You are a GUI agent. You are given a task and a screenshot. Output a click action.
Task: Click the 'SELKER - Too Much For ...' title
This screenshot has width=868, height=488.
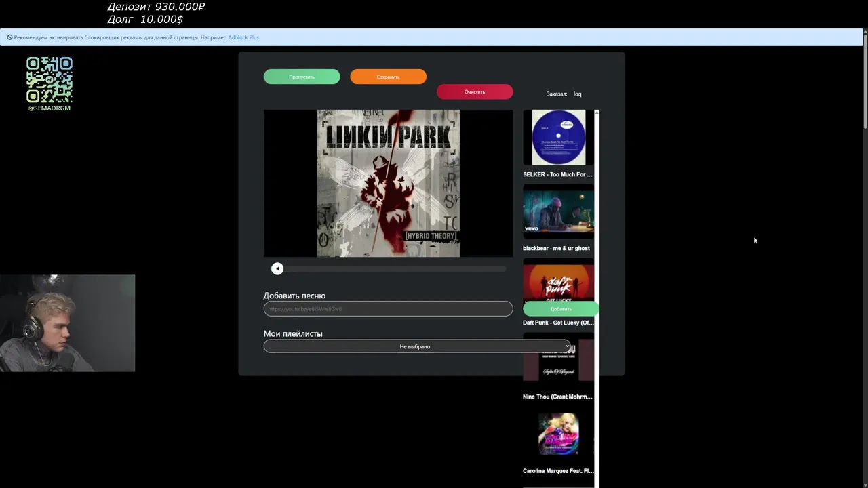click(x=557, y=174)
